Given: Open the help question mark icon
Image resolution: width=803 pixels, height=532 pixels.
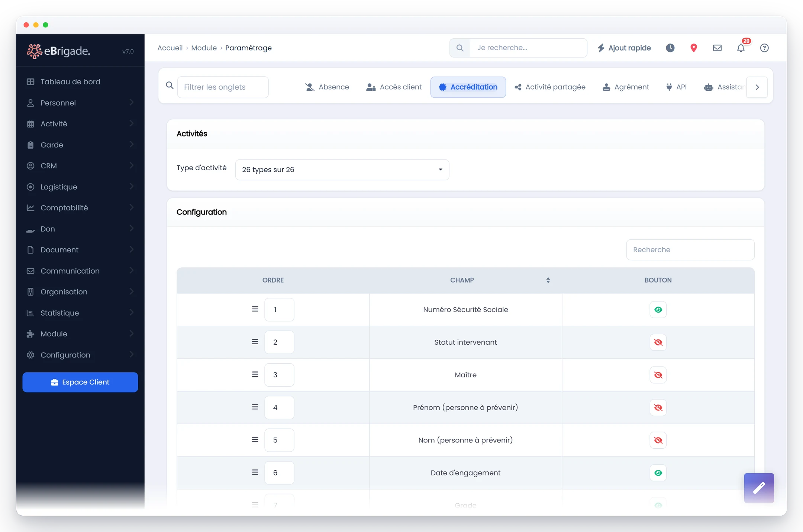Looking at the screenshot, I should [x=764, y=48].
